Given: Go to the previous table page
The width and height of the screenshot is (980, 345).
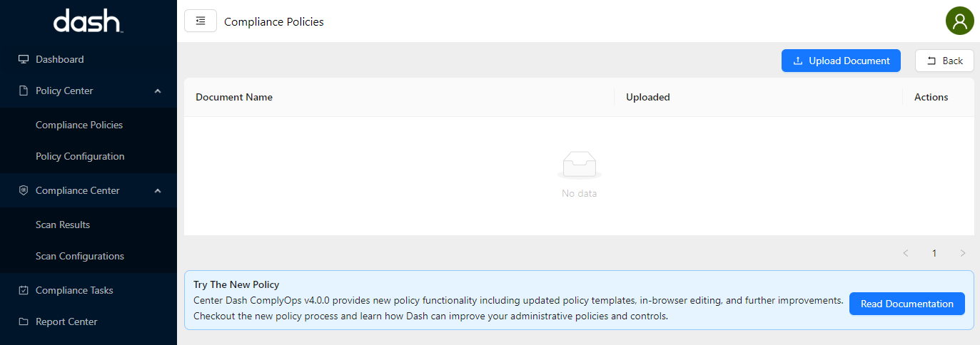Looking at the screenshot, I should coord(906,253).
